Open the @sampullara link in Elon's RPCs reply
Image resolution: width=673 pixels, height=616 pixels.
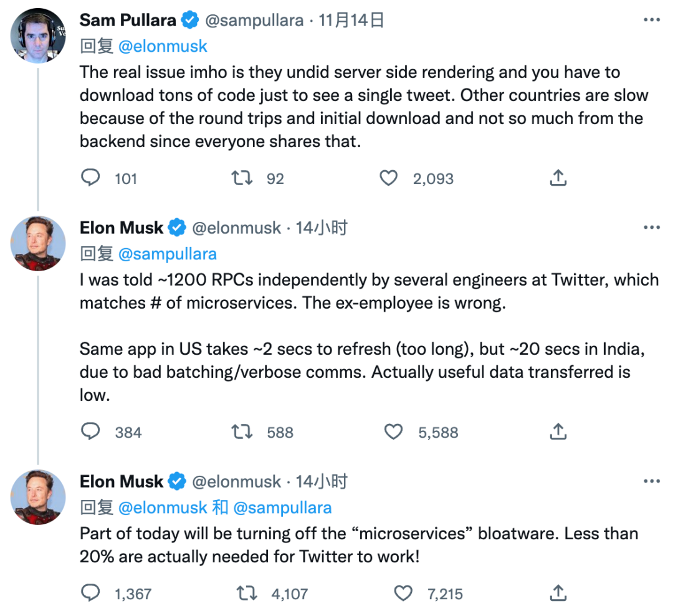tap(167, 254)
